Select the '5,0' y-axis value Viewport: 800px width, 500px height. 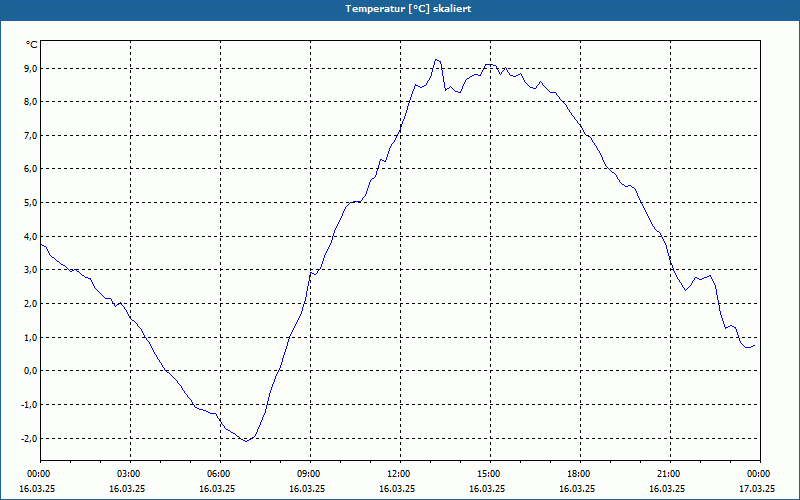pos(30,203)
